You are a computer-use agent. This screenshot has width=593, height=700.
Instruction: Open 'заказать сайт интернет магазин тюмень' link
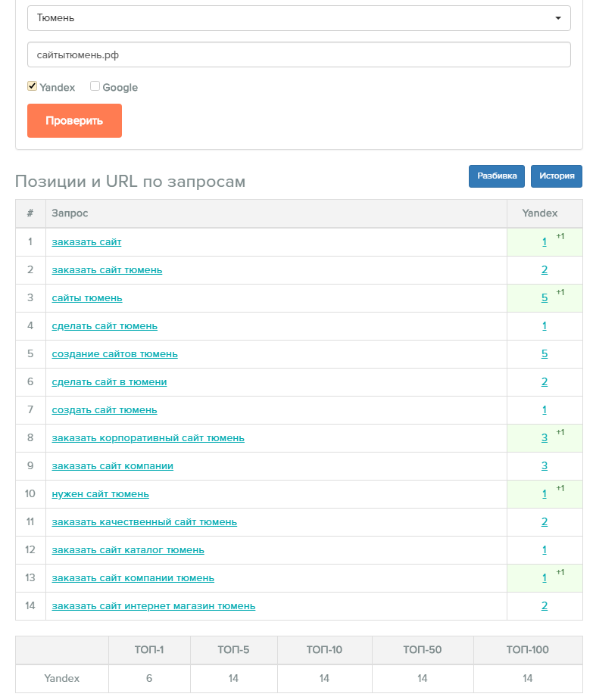click(x=154, y=606)
